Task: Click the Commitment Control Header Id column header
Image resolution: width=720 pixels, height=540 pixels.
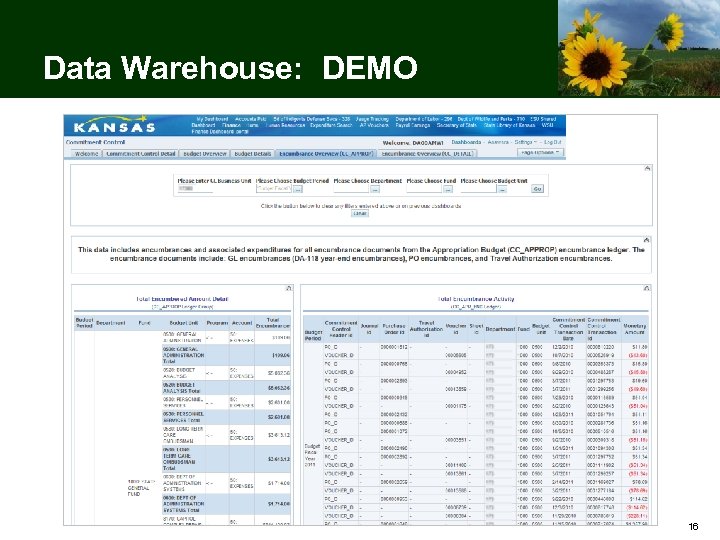Action: (x=341, y=329)
